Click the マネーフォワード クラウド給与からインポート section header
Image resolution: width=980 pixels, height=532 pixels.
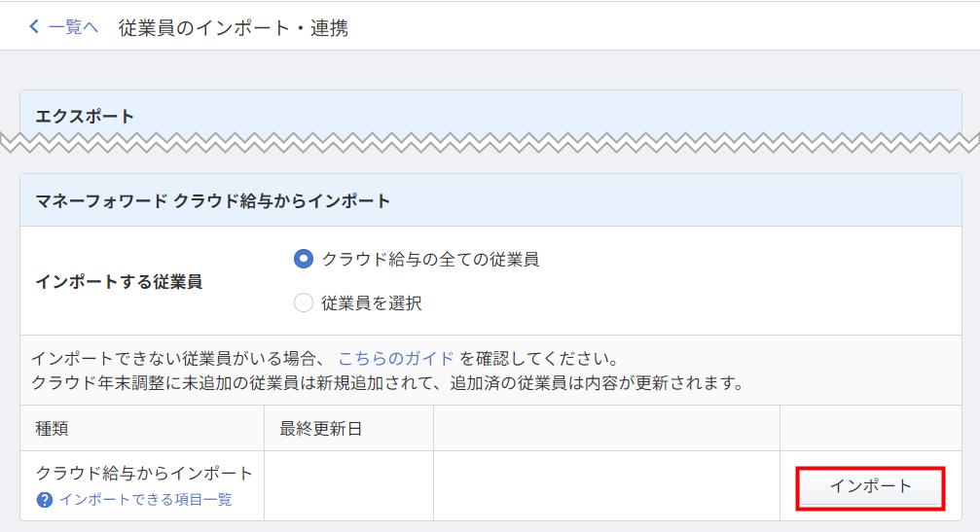pos(213,201)
